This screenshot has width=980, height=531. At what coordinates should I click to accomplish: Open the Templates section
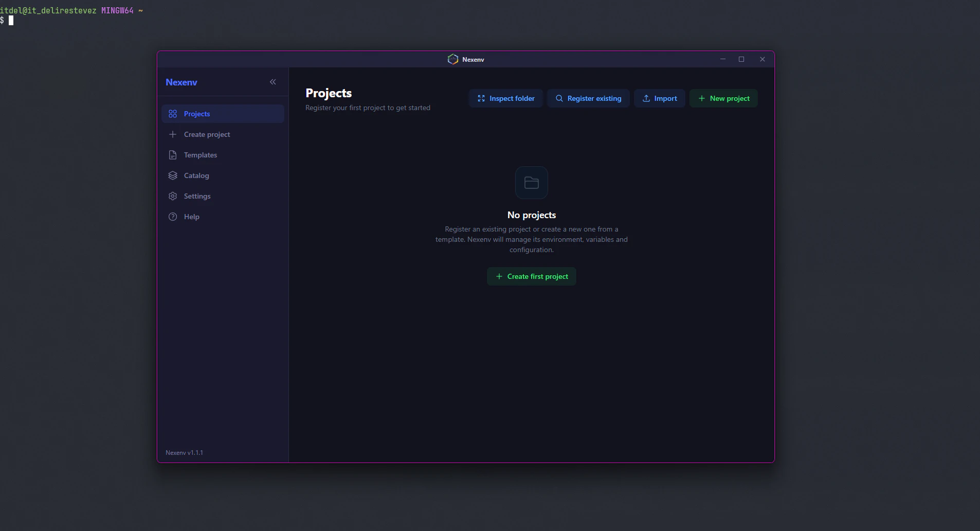(x=223, y=155)
